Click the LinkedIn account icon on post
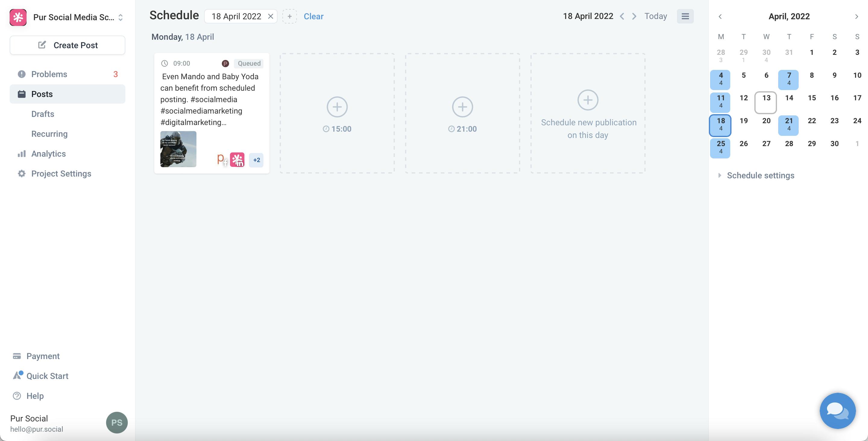Screen dimensions: 868x441 [237, 160]
